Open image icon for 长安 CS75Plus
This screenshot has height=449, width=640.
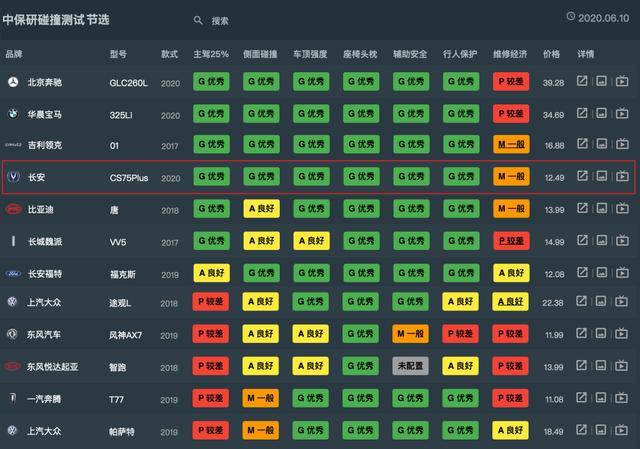coord(601,176)
